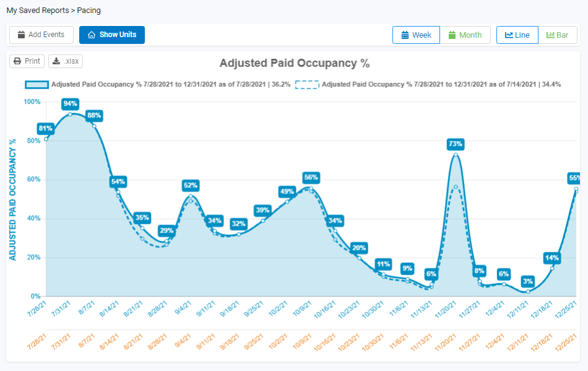Click the download icon on the .xlsx button
Image resolution: width=588 pixels, height=371 pixels.
(54, 61)
